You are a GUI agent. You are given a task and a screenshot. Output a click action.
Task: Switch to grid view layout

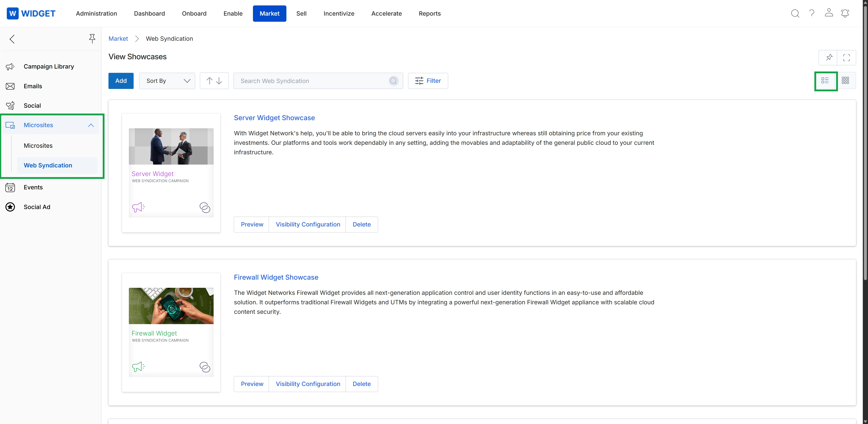click(845, 80)
